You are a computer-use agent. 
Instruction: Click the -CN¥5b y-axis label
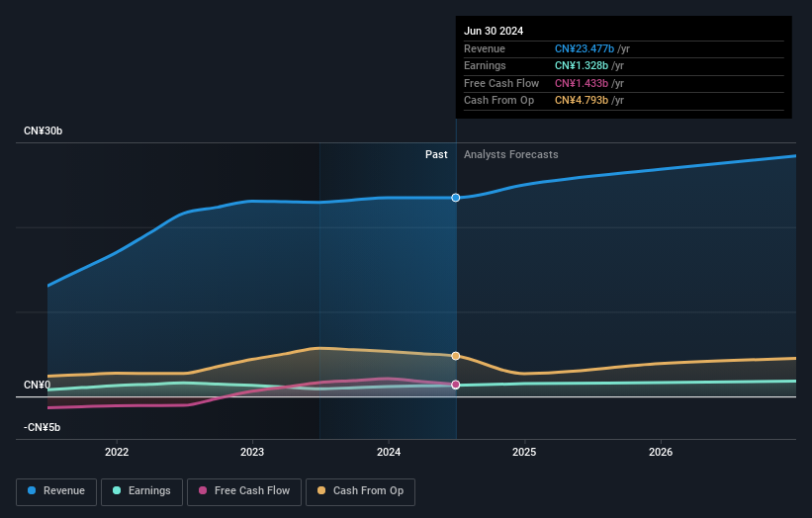[x=42, y=427]
